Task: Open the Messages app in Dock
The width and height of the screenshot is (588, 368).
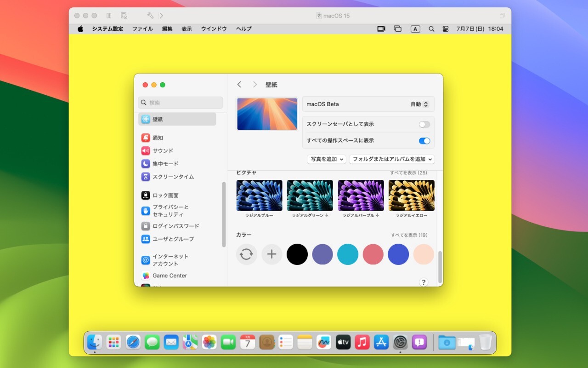Action: tap(152, 342)
